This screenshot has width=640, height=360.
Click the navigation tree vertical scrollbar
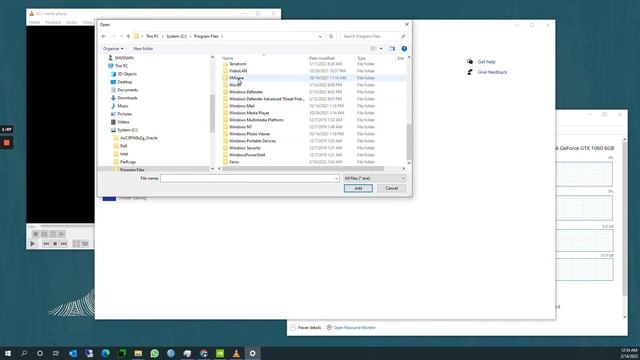[x=212, y=113]
